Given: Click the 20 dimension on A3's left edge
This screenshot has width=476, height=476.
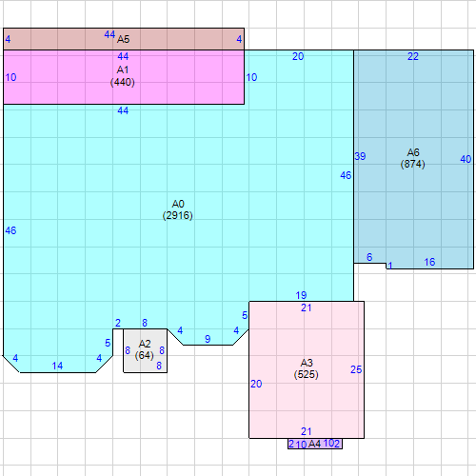Looking at the screenshot, I should pyautogui.click(x=256, y=384).
